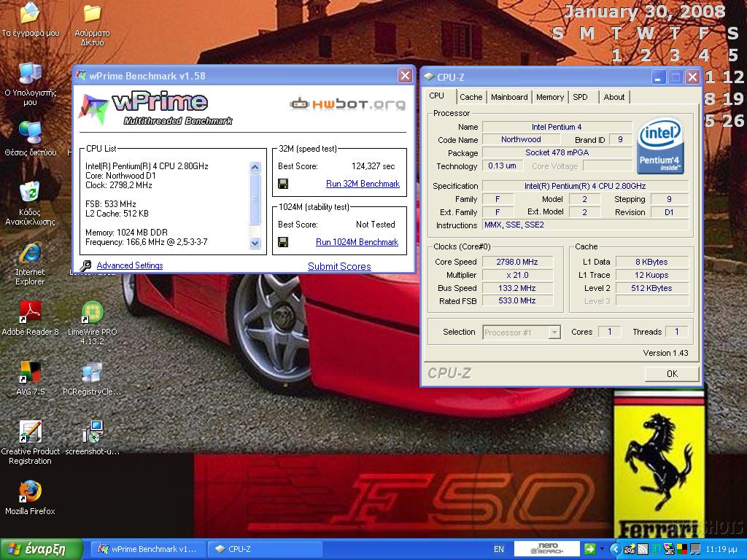Click the green 3D tray icon
Image resolution: width=747 pixels, height=560 pixels.
click(x=656, y=550)
